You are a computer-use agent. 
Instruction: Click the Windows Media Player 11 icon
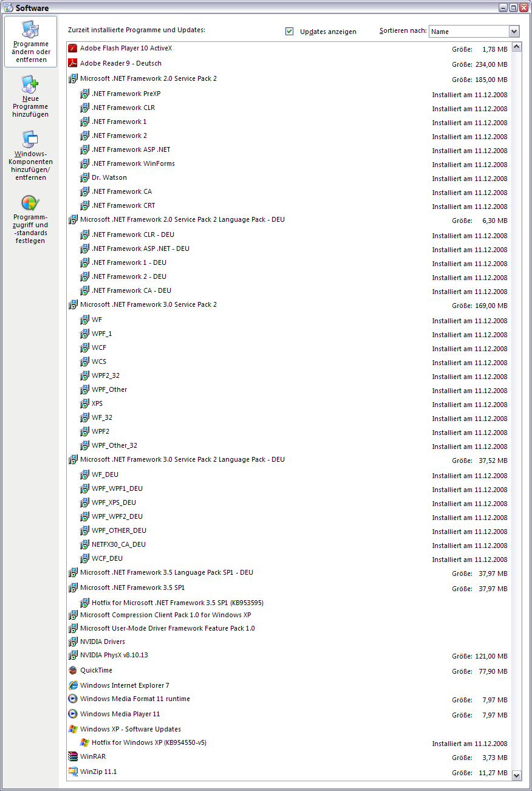click(73, 714)
